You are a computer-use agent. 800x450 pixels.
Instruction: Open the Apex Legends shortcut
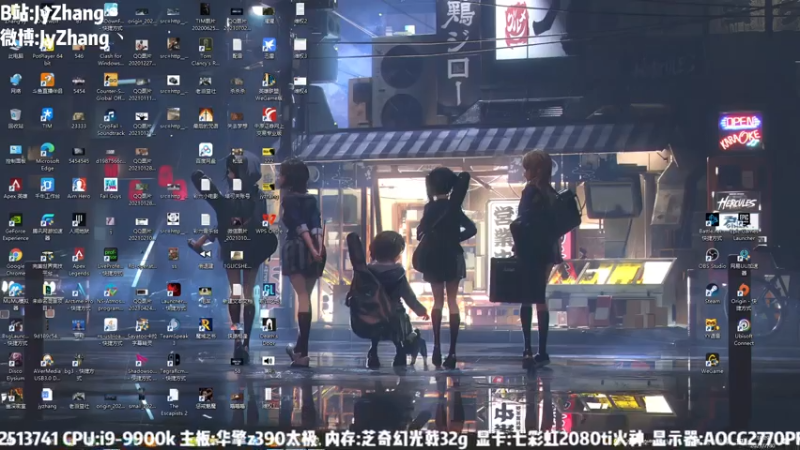pos(79,262)
